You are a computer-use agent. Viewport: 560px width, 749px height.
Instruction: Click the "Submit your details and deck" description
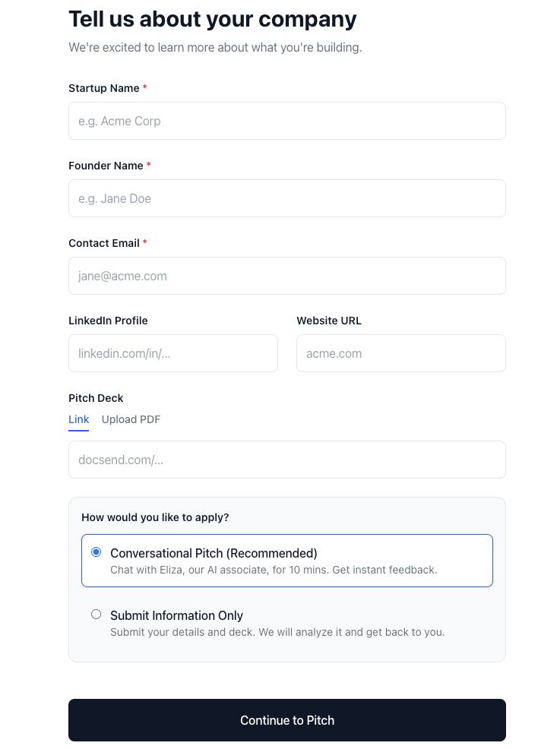[x=277, y=632]
